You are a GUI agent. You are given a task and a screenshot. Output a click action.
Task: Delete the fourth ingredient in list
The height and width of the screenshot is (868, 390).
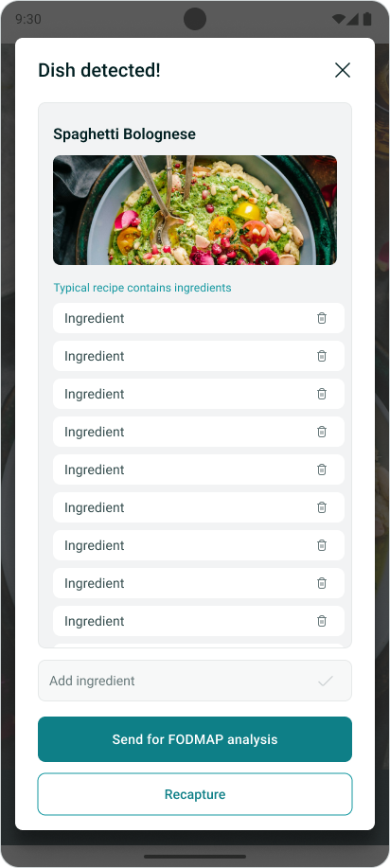pos(321,432)
